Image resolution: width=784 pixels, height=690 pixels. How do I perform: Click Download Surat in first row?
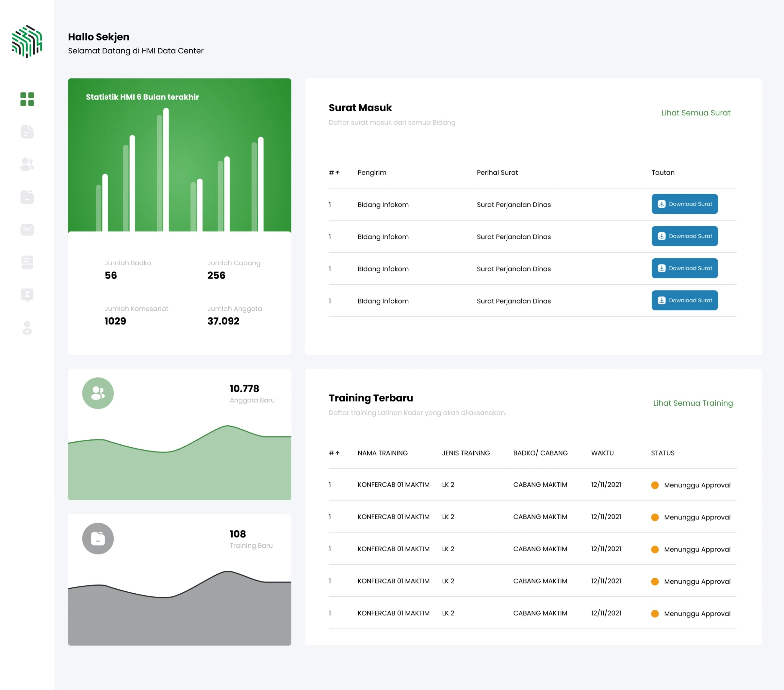point(685,204)
